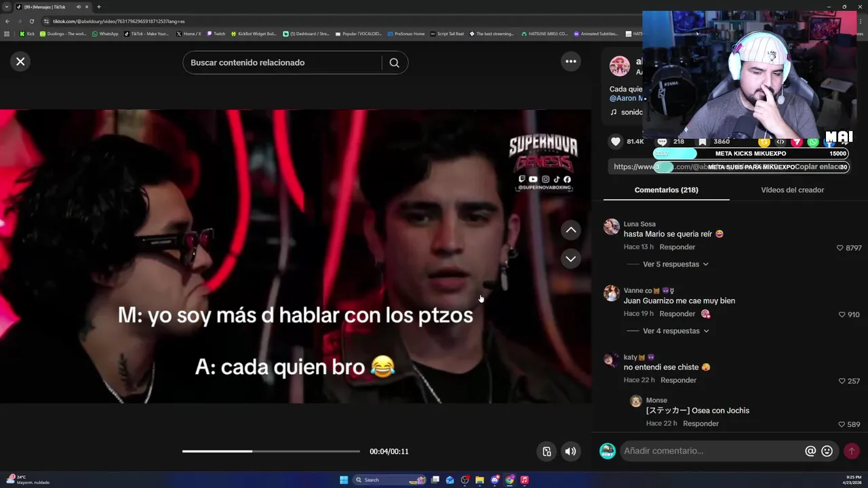
Task: Open the Windows Start menu
Action: pos(344,480)
